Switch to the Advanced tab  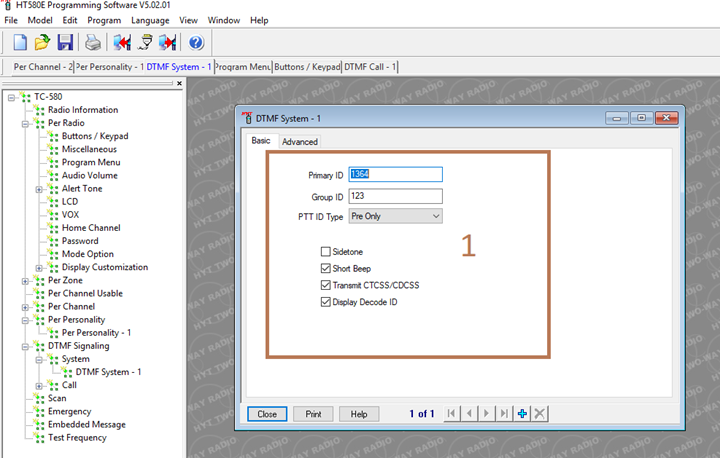point(300,141)
